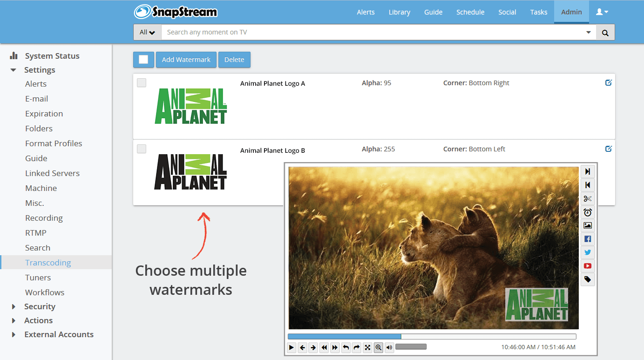This screenshot has height=360, width=644.
Task: Click the right arrow step-forward button
Action: pyautogui.click(x=313, y=347)
